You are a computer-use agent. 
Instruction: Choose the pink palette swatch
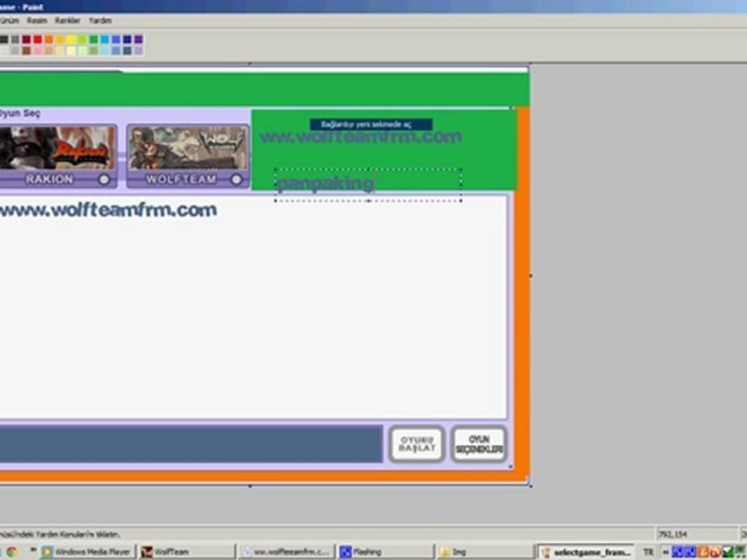click(37, 51)
